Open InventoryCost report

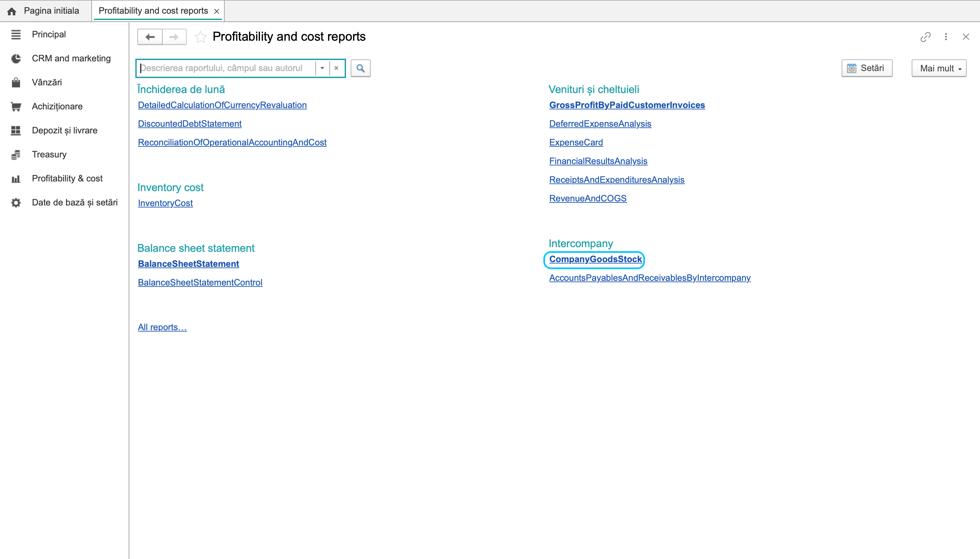click(x=165, y=203)
